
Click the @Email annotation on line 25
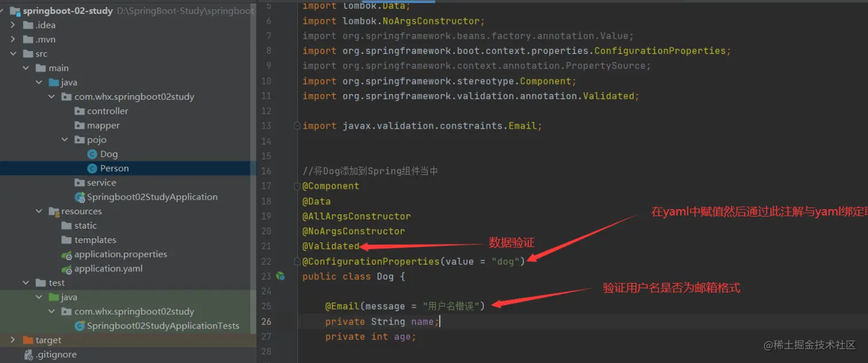pyautogui.click(x=342, y=306)
